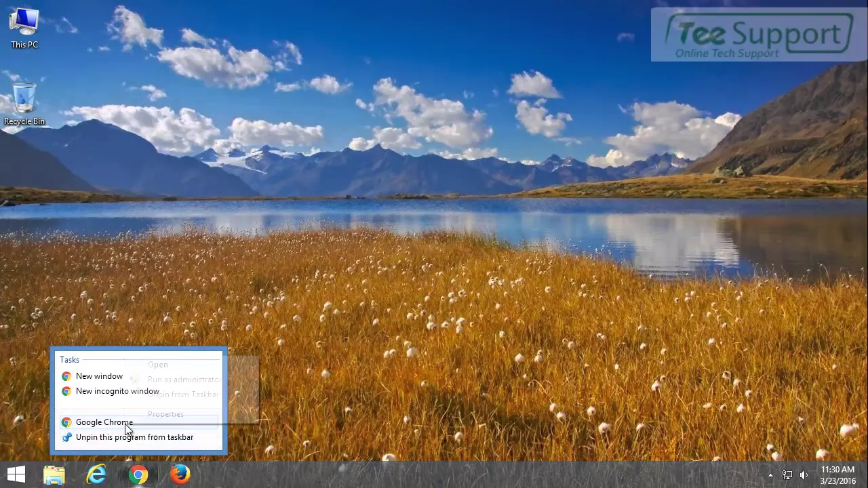Open Internet Explorer from the taskbar
This screenshot has height=488, width=868.
pos(96,474)
